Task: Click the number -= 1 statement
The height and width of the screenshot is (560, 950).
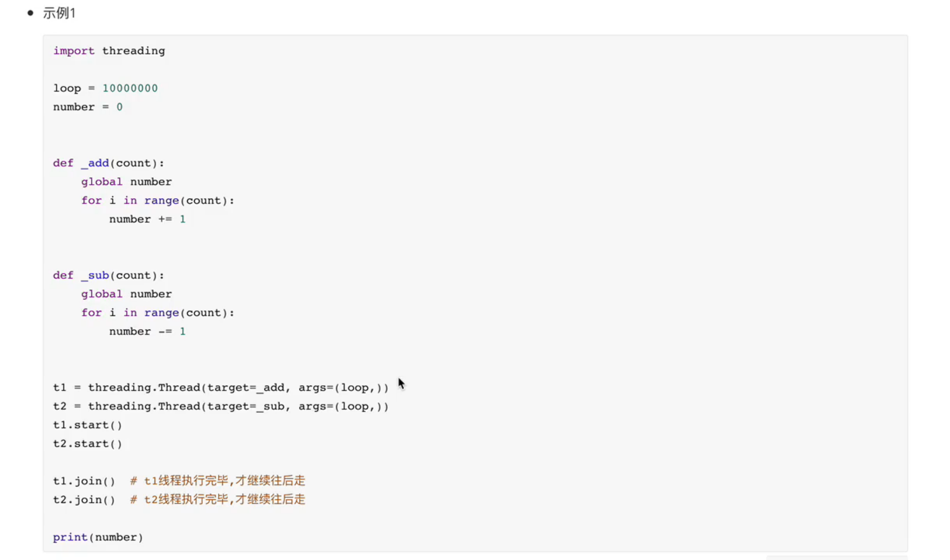Action: point(147,331)
